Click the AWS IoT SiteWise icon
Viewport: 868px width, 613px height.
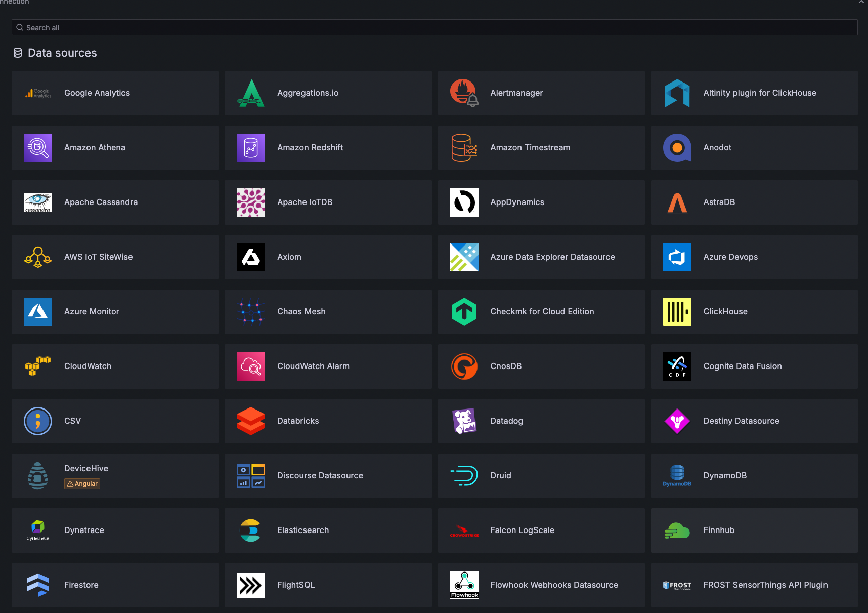point(38,257)
